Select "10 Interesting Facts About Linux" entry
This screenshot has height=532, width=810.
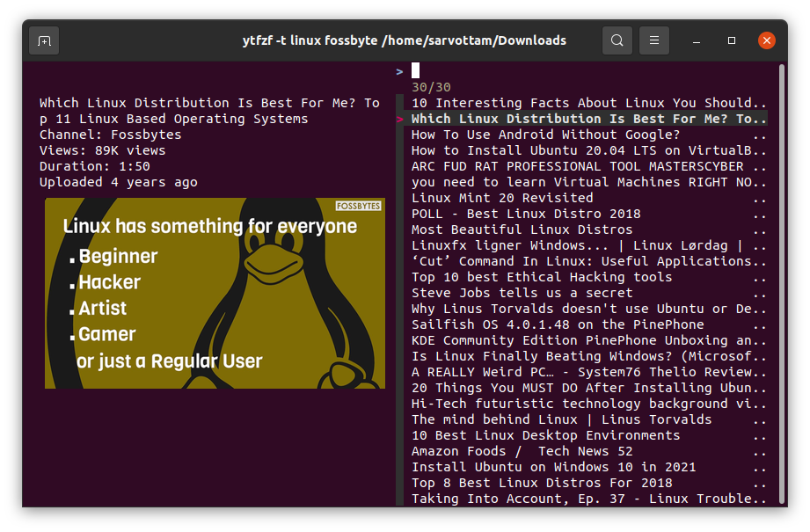click(580, 103)
